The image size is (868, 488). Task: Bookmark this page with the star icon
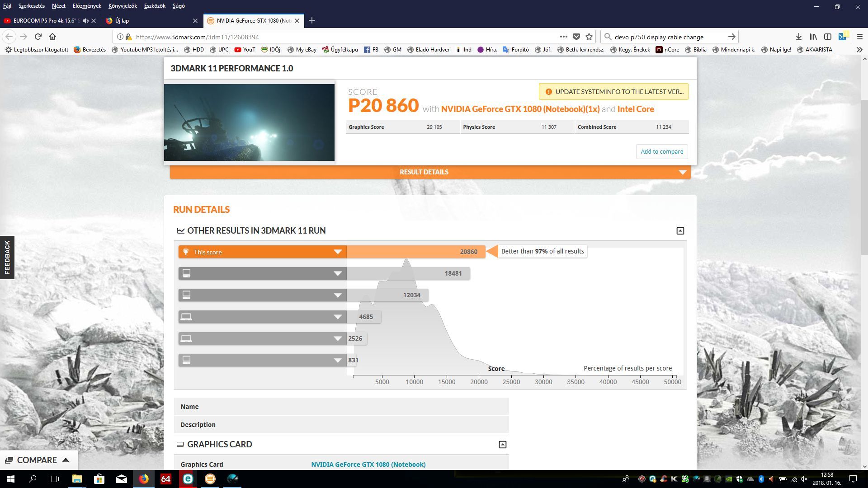(589, 37)
